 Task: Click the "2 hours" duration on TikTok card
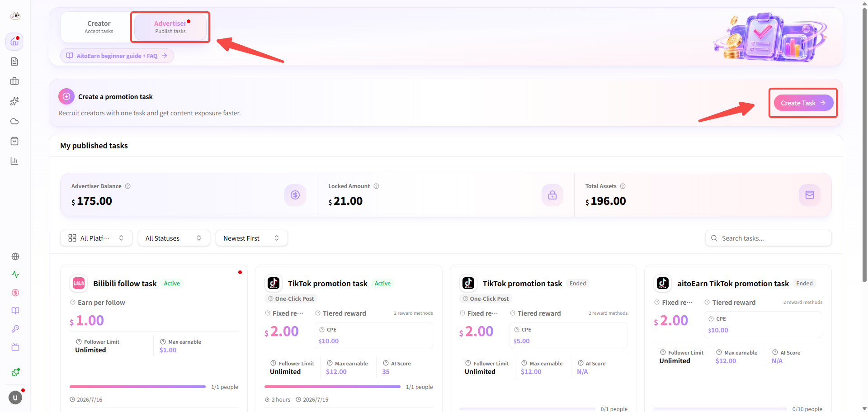coord(281,400)
